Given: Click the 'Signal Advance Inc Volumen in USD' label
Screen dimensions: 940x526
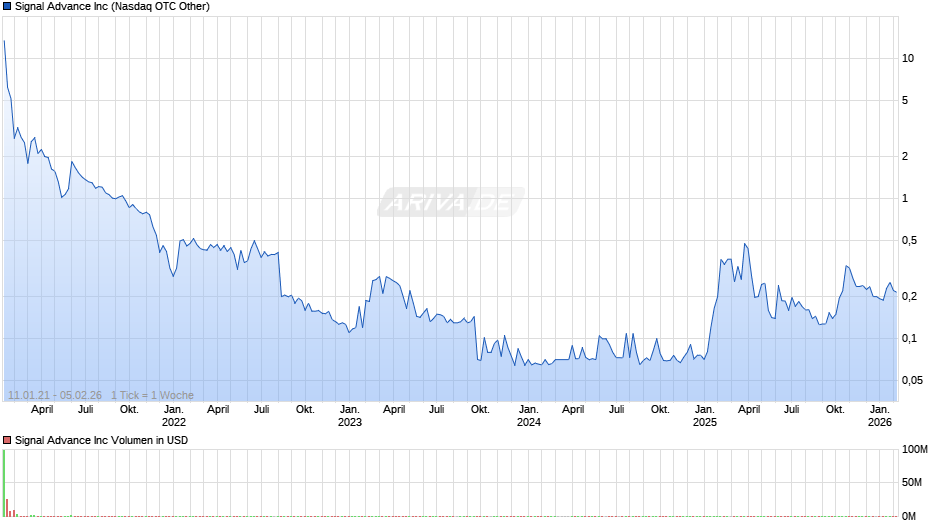Looking at the screenshot, I should tap(101, 440).
